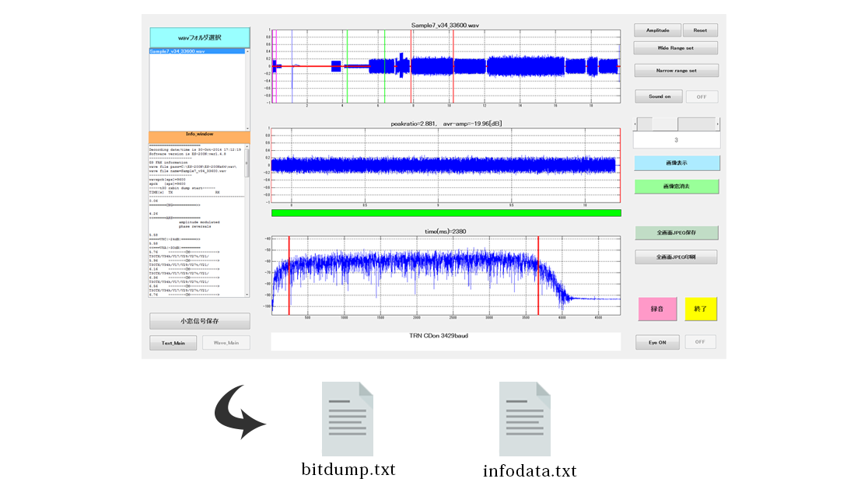
Task: Click the 画像表示 image display button
Action: point(676,163)
